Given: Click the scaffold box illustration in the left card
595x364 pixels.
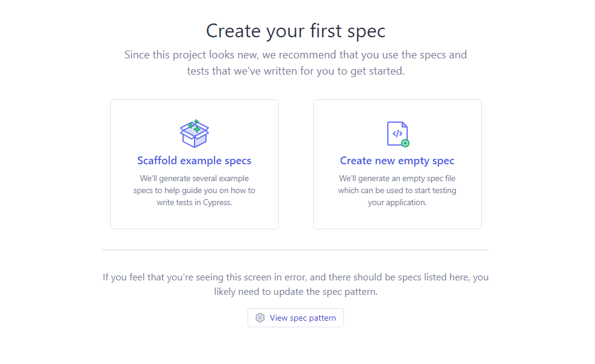Looking at the screenshot, I should [195, 134].
